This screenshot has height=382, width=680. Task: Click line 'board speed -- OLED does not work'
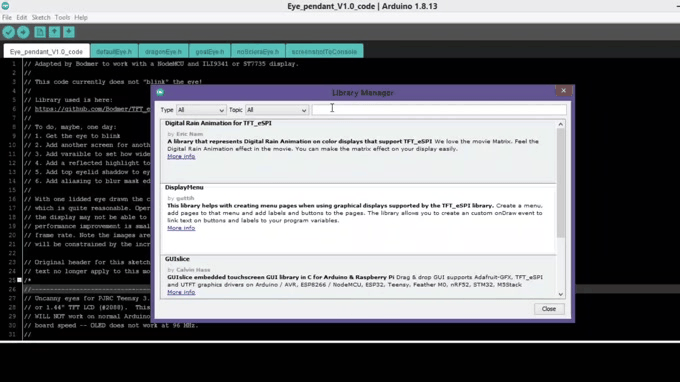pyautogui.click(x=111, y=325)
